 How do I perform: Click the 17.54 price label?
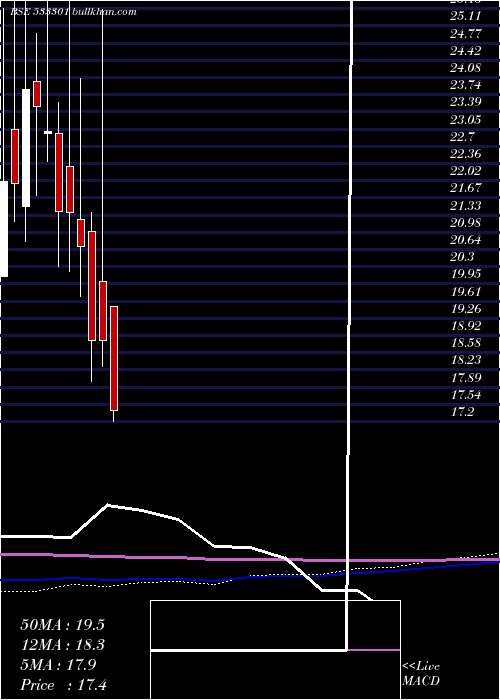coord(465,394)
